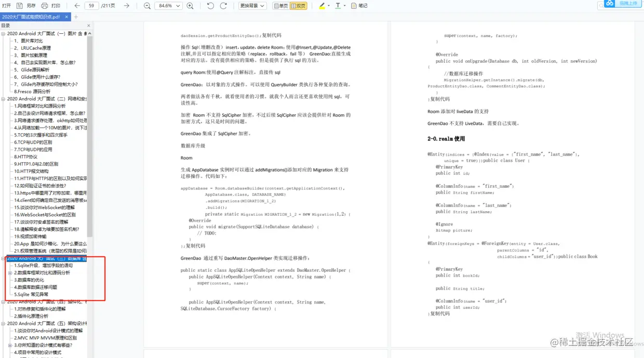Click the 打开 (open file) button
The width and height of the screenshot is (644, 358).
point(6,6)
